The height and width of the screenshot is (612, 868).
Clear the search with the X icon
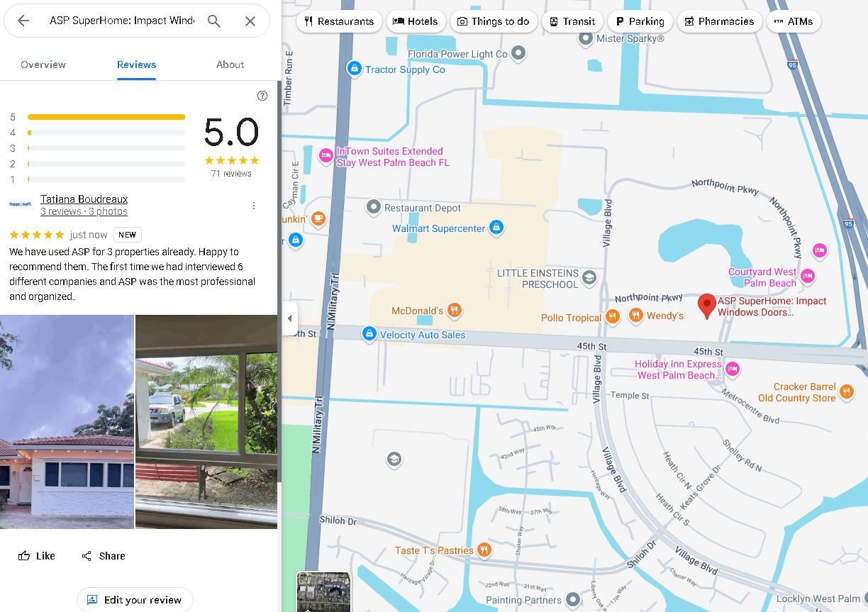click(x=250, y=21)
